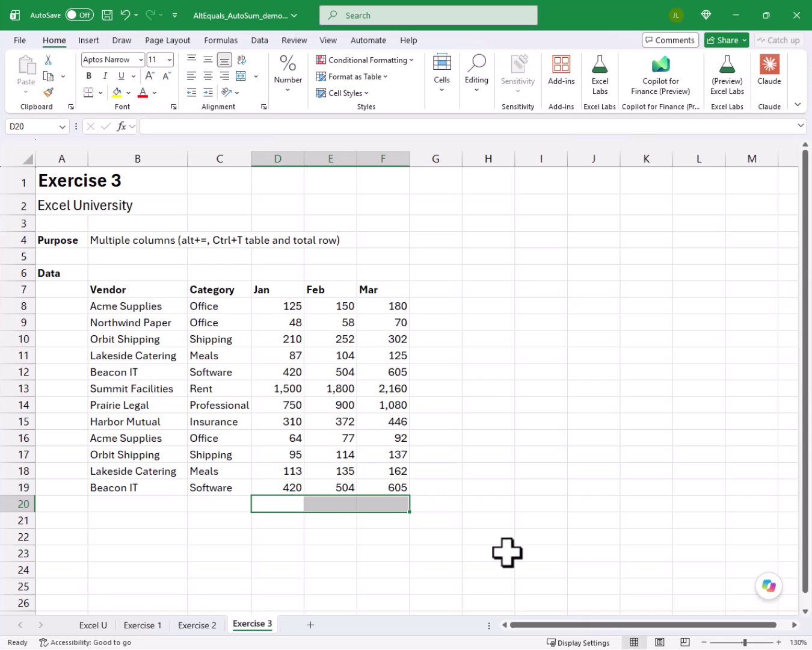Image resolution: width=812 pixels, height=650 pixels.
Task: Click the Top Align icon
Action: 191,60
